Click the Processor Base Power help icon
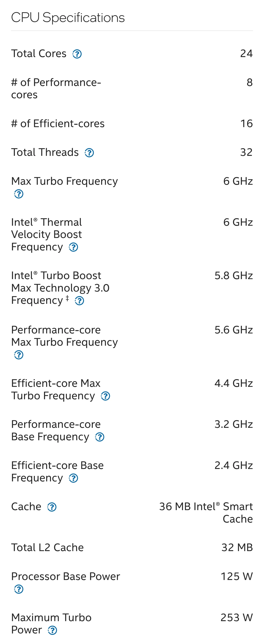264x644 pixels. [19, 589]
